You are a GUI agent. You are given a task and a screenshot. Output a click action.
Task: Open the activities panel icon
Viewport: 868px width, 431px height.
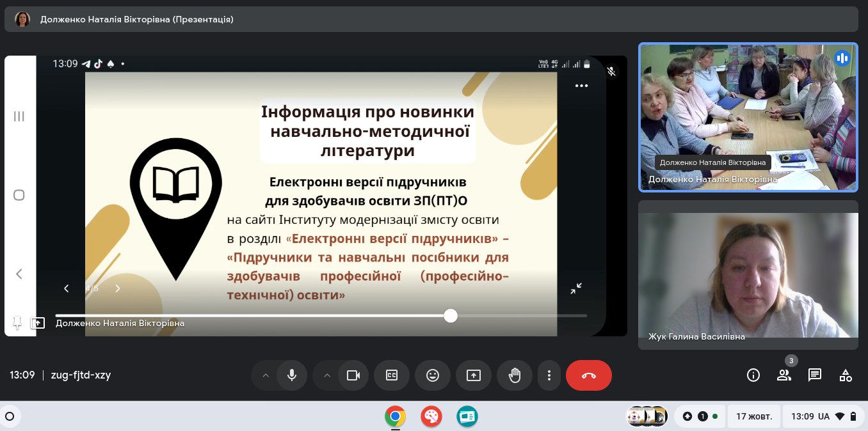click(x=846, y=375)
